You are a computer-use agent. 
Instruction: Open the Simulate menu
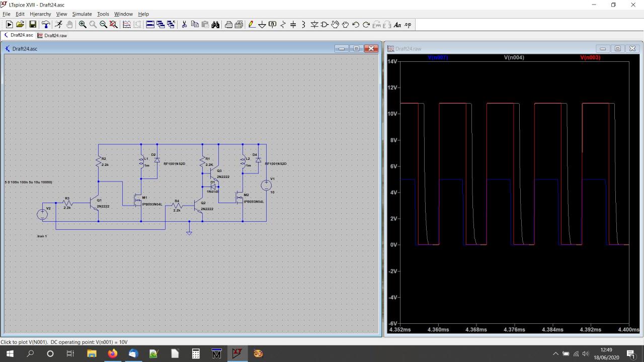pos(82,14)
